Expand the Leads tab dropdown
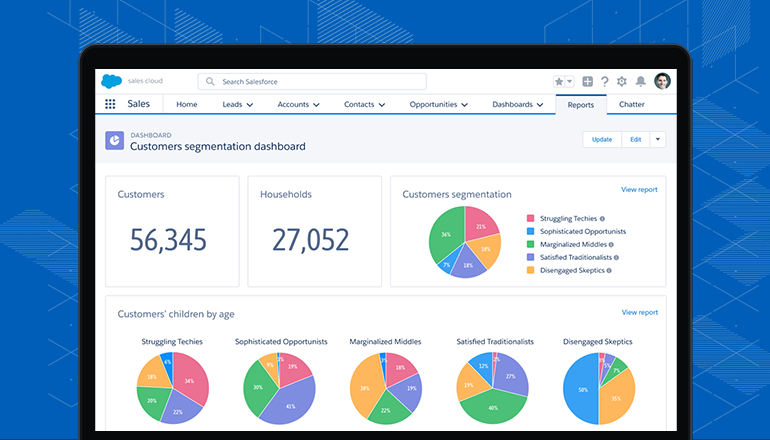This screenshot has height=440, width=770. click(250, 105)
